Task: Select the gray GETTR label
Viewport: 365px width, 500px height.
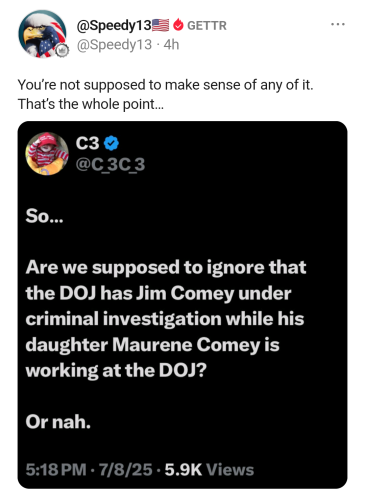Action: (207, 26)
